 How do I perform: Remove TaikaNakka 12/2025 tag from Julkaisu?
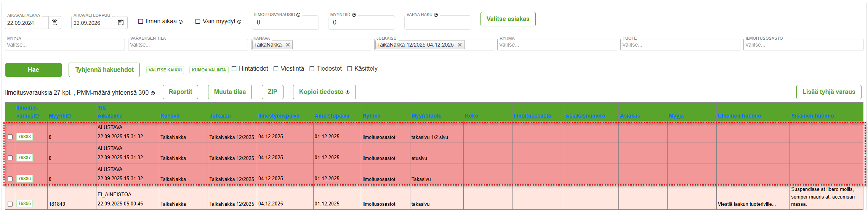[x=460, y=45]
